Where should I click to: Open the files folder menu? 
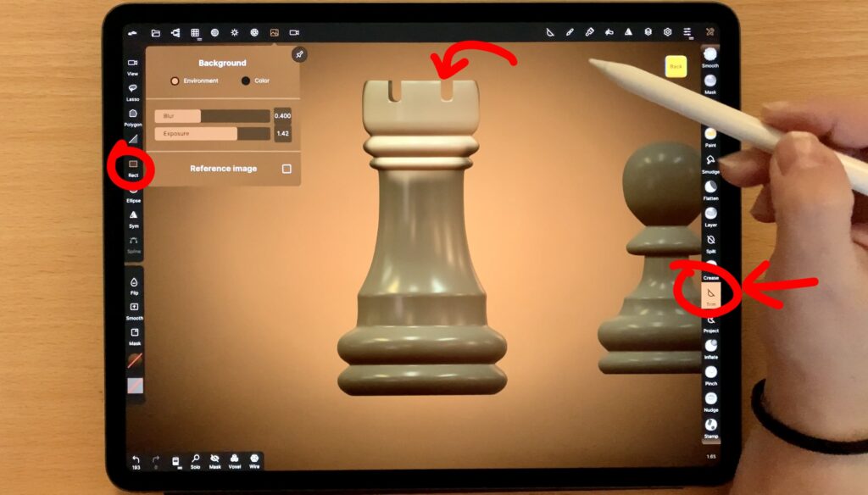pyautogui.click(x=155, y=32)
